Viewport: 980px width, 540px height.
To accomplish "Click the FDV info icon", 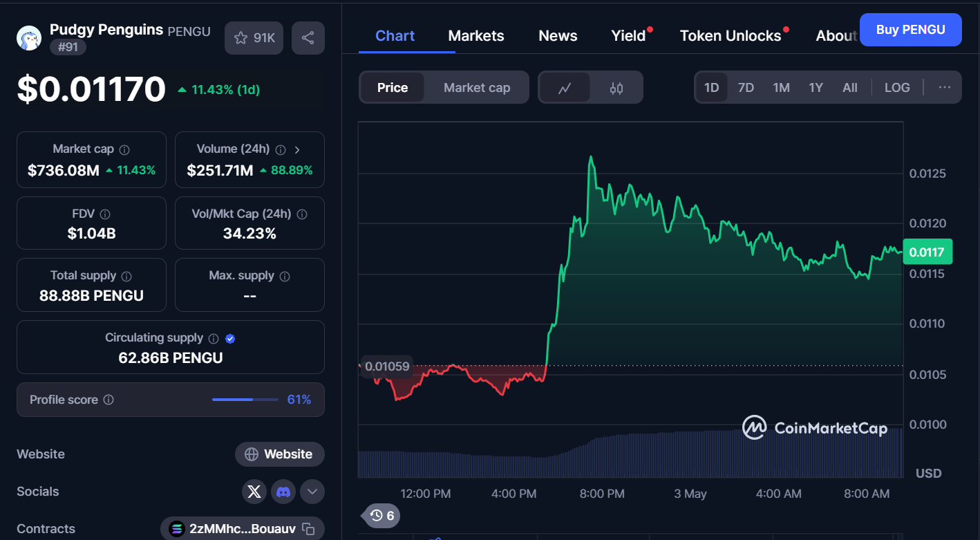I will [x=105, y=214].
